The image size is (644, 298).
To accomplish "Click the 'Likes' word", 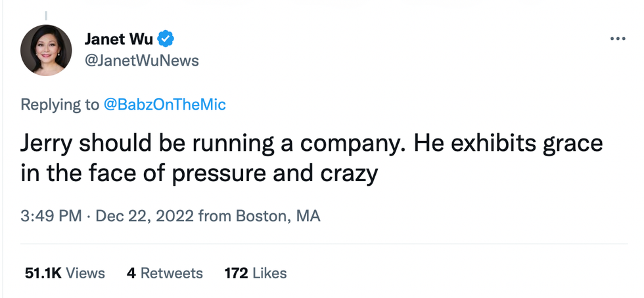I will (269, 272).
